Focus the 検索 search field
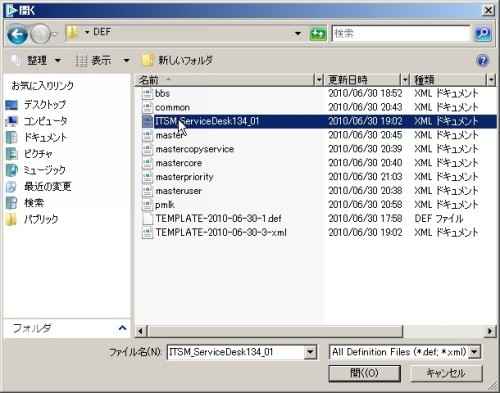This screenshot has width=500, height=393. point(401,33)
